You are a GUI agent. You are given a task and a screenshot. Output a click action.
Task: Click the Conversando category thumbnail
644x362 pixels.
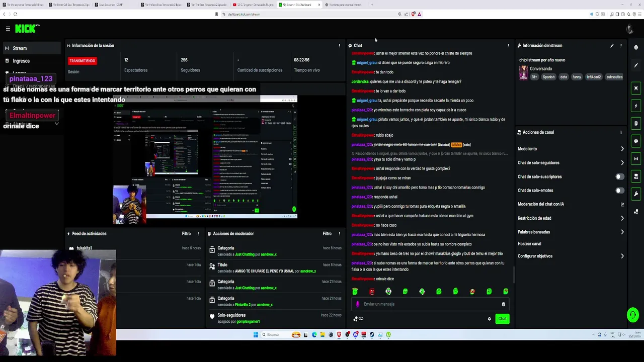coord(523,73)
